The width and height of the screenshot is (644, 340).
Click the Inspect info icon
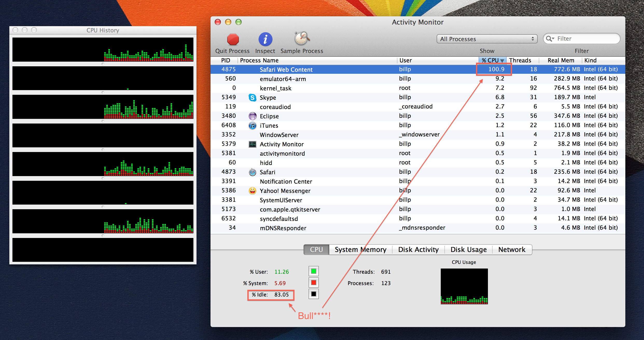pyautogui.click(x=265, y=39)
